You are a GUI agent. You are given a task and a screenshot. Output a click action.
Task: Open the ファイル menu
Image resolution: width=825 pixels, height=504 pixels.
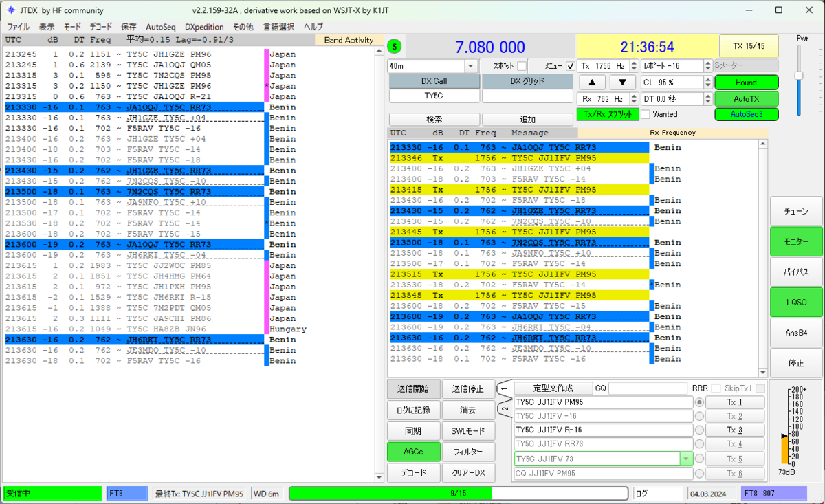18,27
